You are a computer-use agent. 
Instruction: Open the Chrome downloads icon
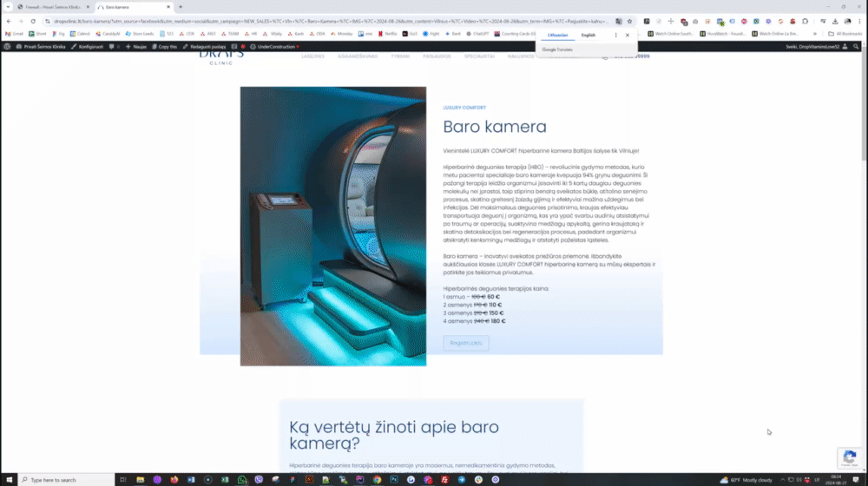pyautogui.click(x=835, y=21)
